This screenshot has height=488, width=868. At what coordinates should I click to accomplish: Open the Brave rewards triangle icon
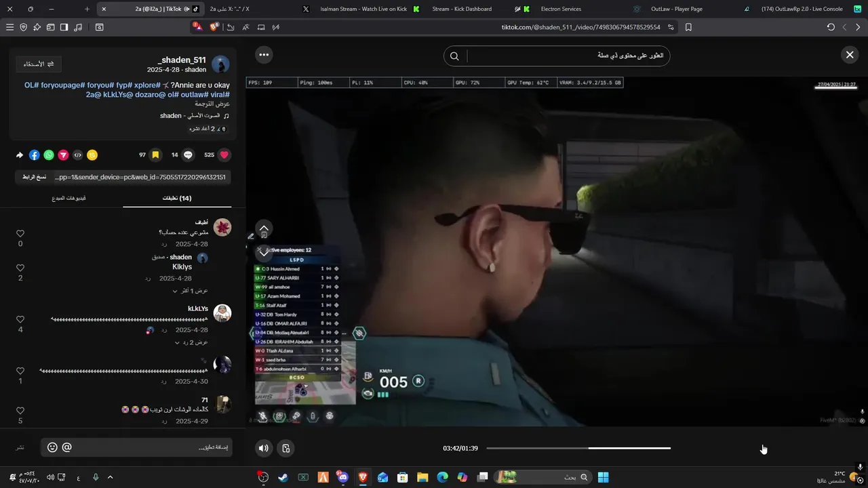click(197, 27)
